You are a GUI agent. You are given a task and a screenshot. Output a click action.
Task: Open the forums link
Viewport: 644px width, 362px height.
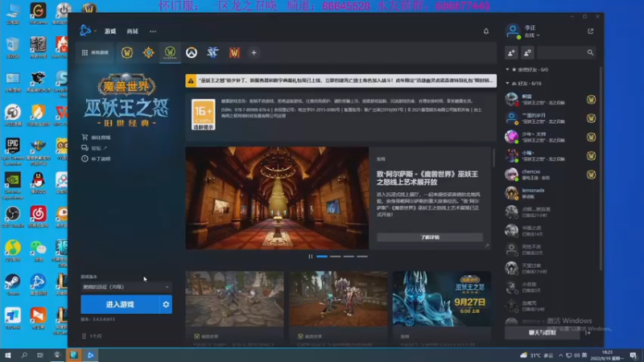click(94, 148)
